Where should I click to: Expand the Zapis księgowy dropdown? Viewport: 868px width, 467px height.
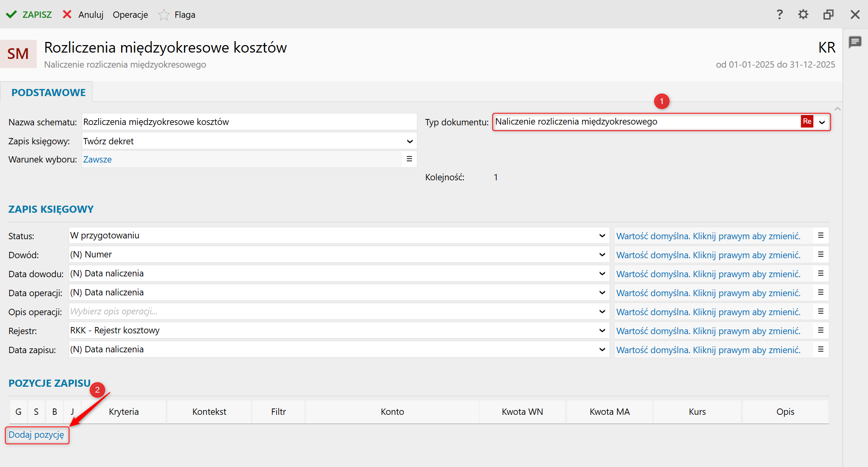tap(410, 142)
